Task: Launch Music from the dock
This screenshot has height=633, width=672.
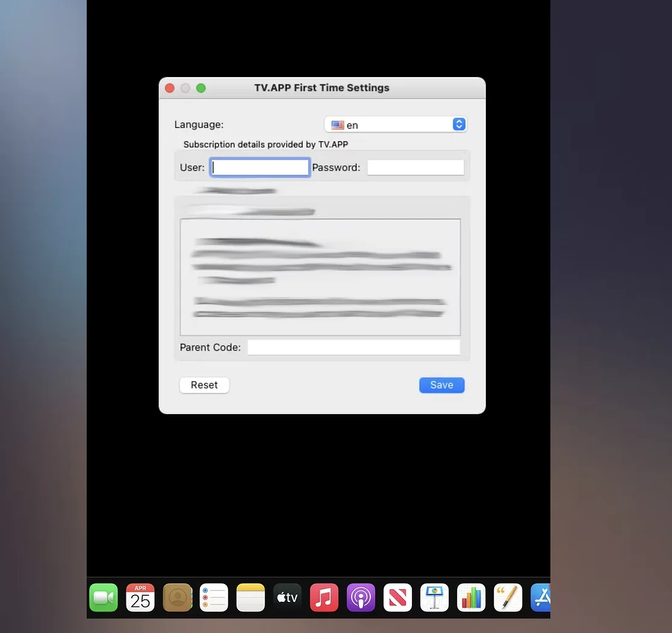Action: (324, 597)
